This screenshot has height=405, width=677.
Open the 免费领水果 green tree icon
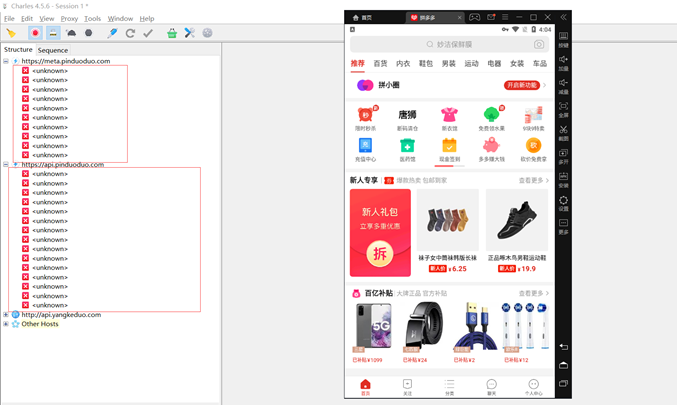pos(491,118)
